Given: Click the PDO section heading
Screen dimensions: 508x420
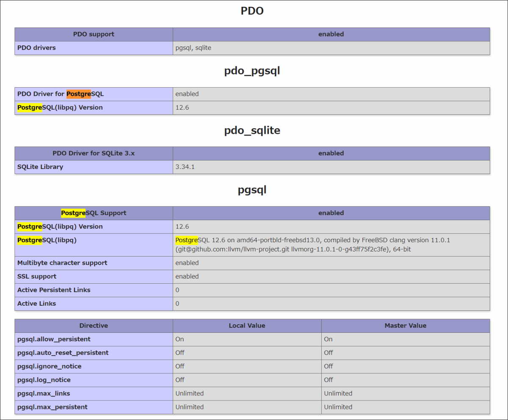Looking at the screenshot, I should (x=252, y=11).
